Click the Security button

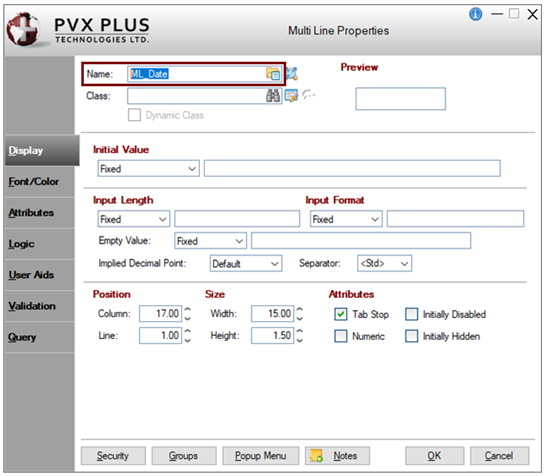113,455
